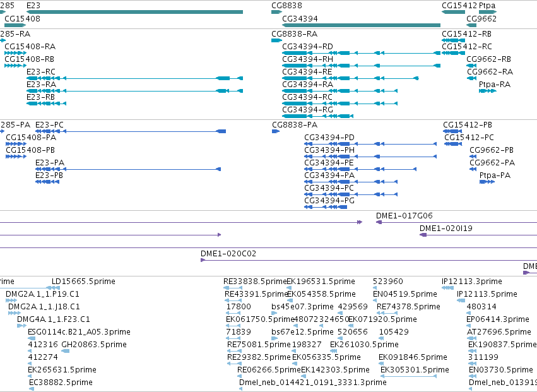Select transcript CG15412-RC
537x392 pixels.
[454, 53]
